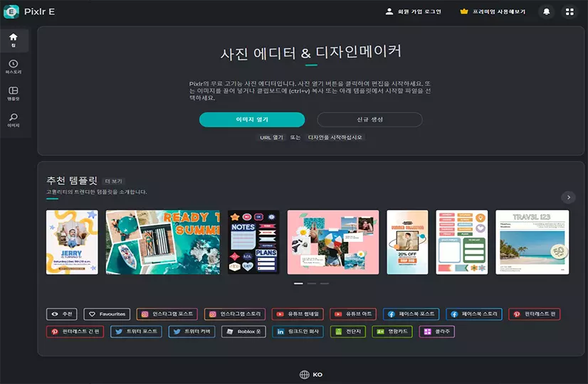Select the 유튜브 아트 category
This screenshot has width=588, height=384.
[353, 314]
